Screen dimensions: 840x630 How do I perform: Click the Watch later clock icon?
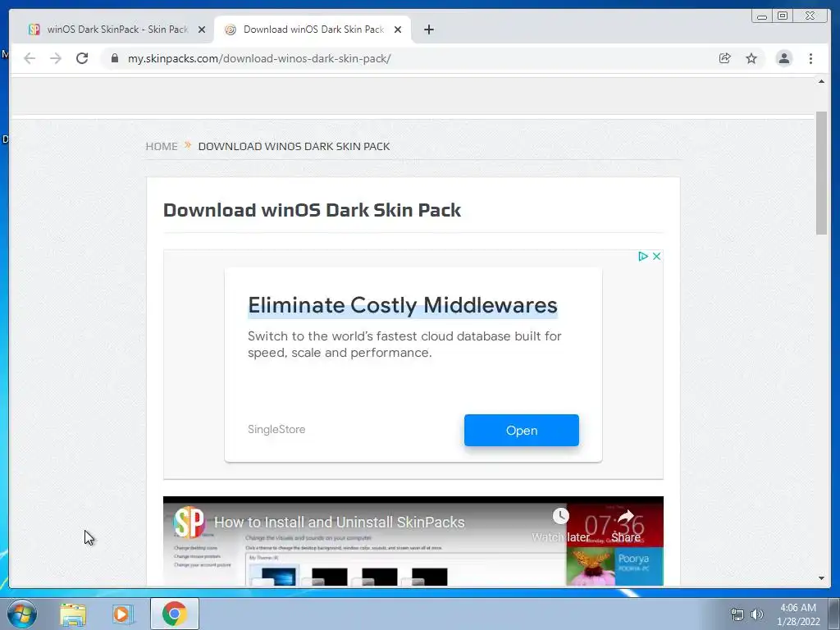point(560,516)
